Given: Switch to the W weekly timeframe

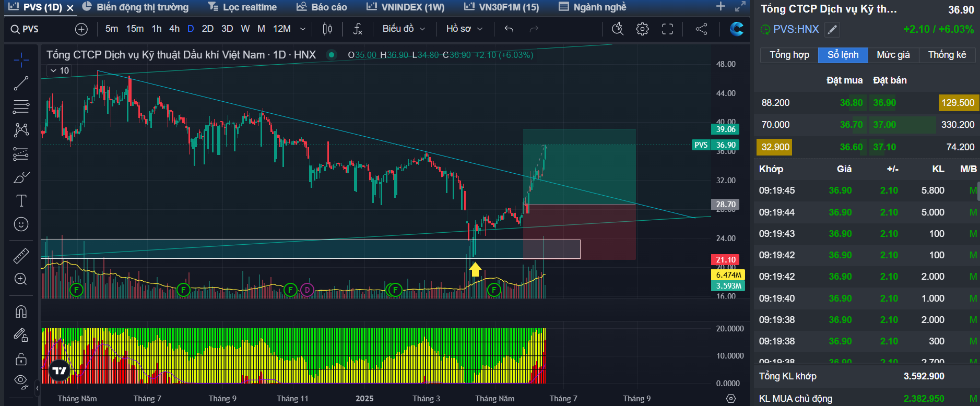Looking at the screenshot, I should pos(245,29).
